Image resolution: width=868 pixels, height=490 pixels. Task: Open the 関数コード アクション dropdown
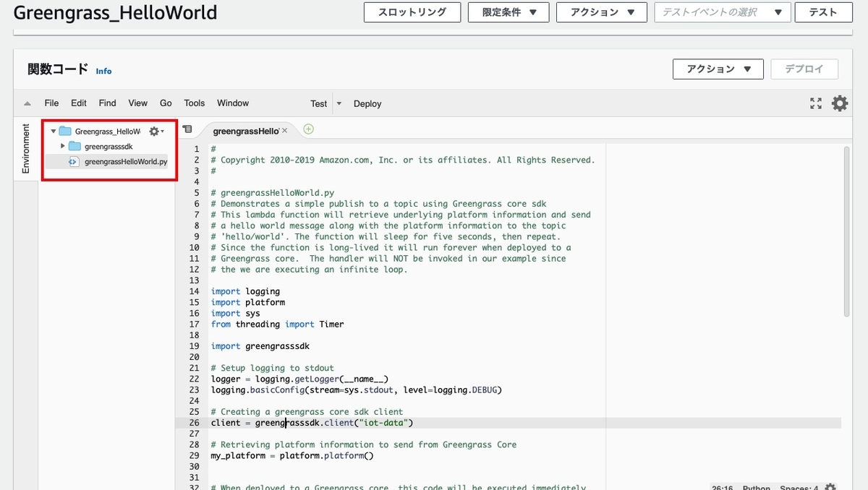coord(718,69)
